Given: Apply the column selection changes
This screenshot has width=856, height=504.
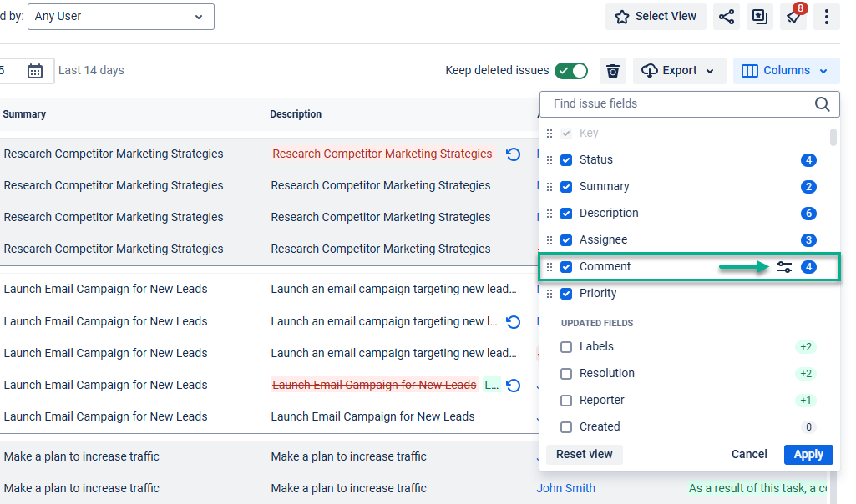Looking at the screenshot, I should pyautogui.click(x=808, y=455).
